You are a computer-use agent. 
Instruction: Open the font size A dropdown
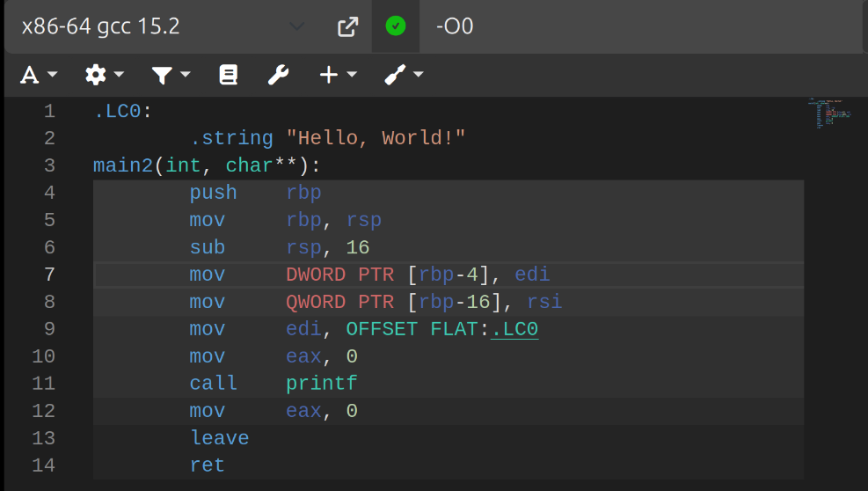point(39,74)
